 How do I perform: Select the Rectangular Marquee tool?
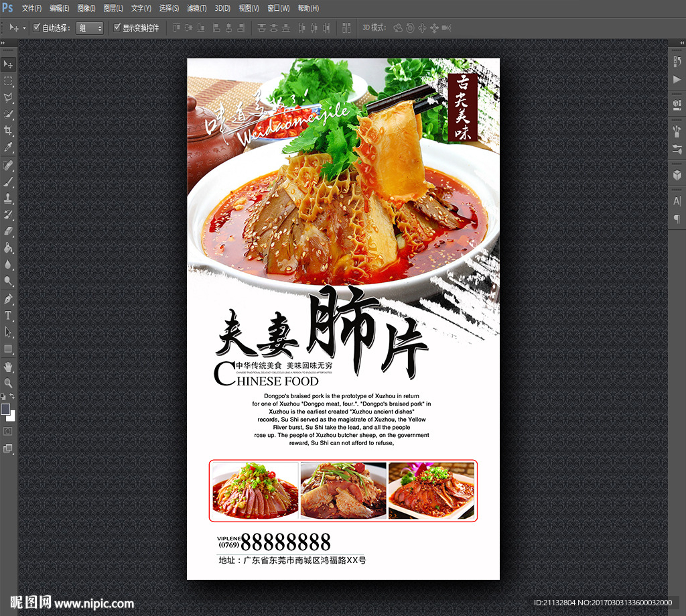point(8,81)
